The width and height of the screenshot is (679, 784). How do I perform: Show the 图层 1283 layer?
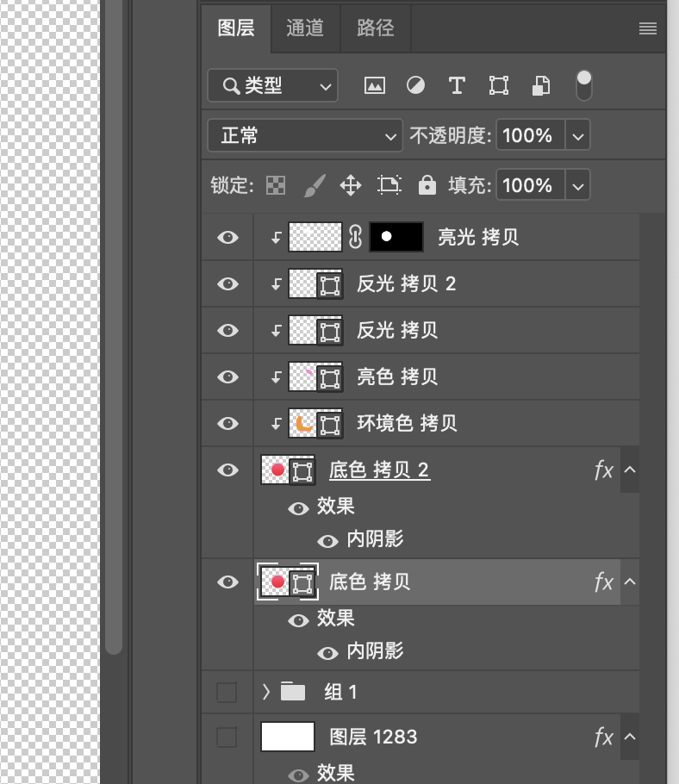click(227, 737)
